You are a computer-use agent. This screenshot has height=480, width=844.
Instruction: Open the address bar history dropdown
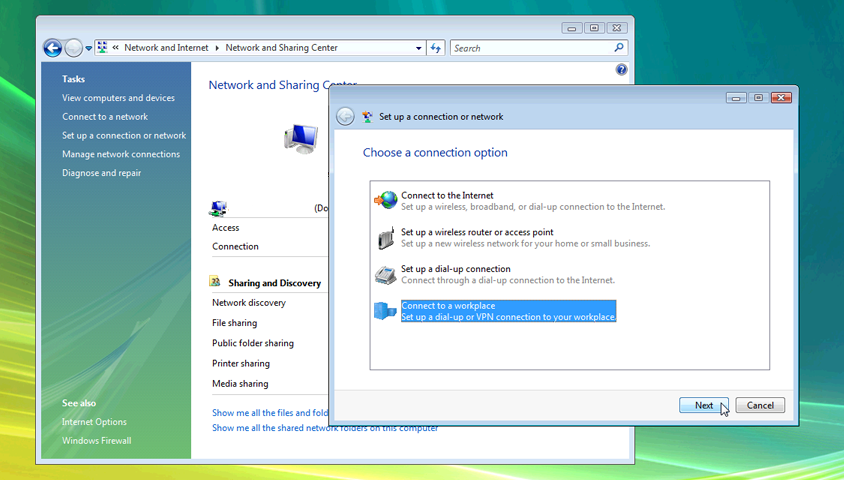pyautogui.click(x=419, y=48)
